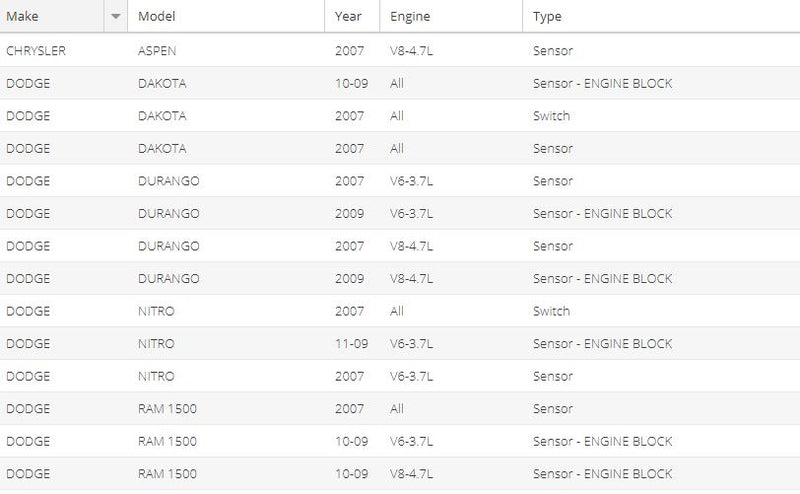Click the Model column header
This screenshot has height=494, width=800.
point(226,16)
